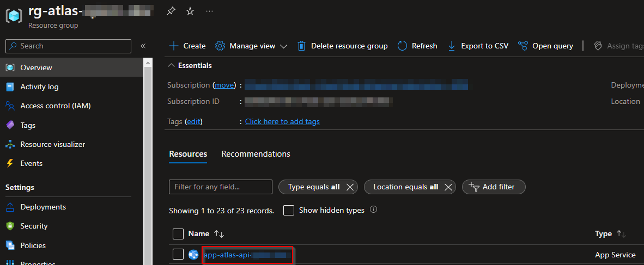Click the Assign tags icon
Screen dimensions: 644x265
tap(598, 46)
